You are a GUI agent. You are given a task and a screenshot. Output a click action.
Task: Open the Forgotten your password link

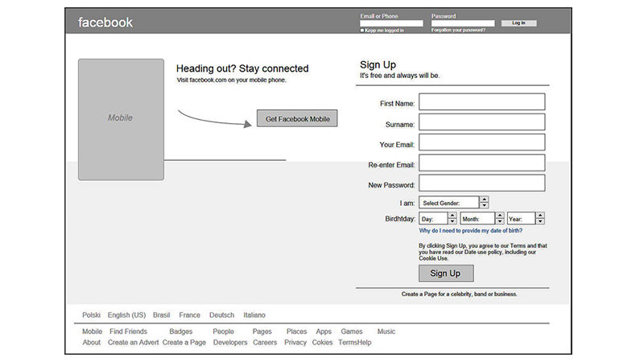tap(458, 30)
